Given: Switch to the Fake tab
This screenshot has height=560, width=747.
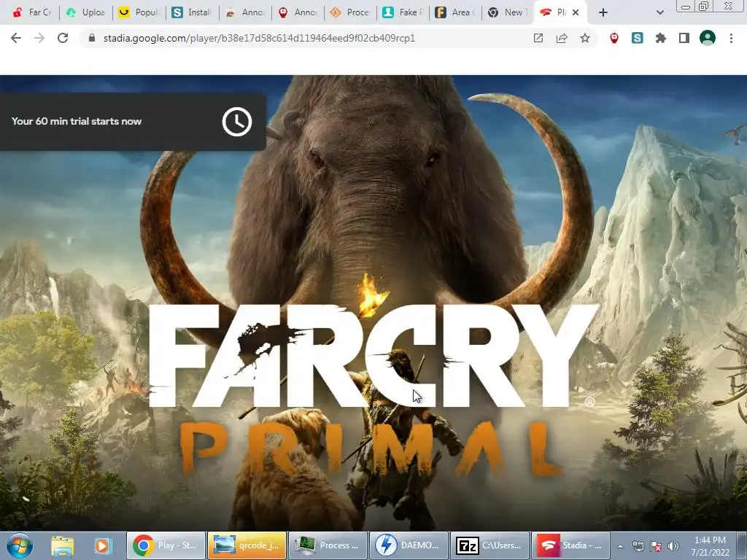Looking at the screenshot, I should click(x=403, y=12).
